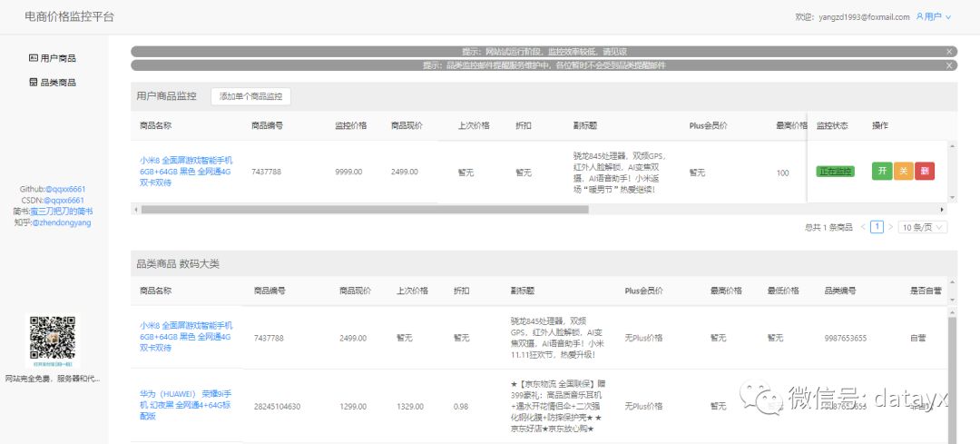
Task: Open 华为 荣耀9i手机 product link
Action: click(x=186, y=405)
